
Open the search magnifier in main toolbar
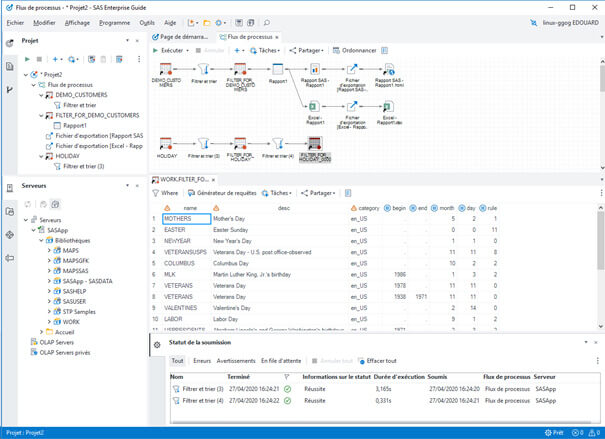[x=267, y=23]
